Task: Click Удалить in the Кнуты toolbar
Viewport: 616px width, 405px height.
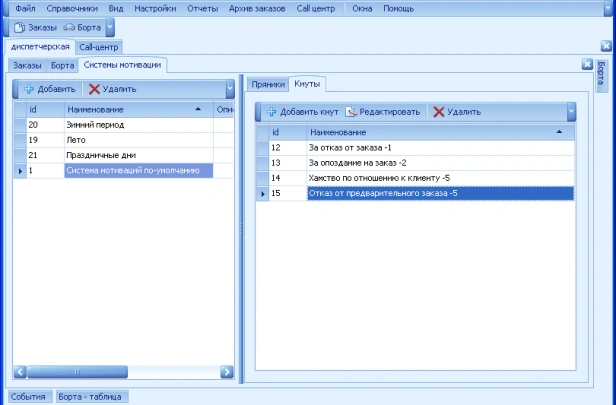Action: pyautogui.click(x=439, y=112)
